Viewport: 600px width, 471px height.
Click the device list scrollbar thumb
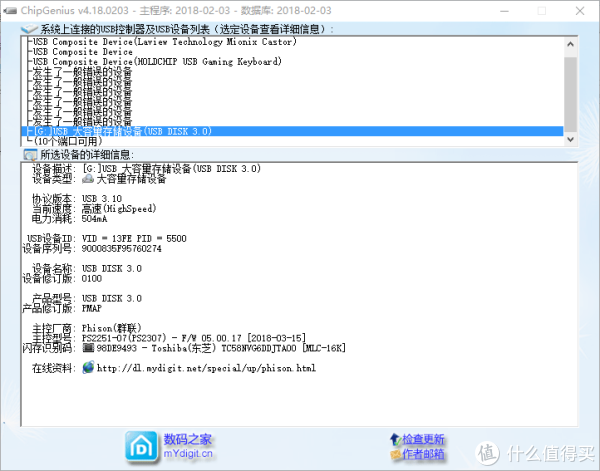coord(570,95)
